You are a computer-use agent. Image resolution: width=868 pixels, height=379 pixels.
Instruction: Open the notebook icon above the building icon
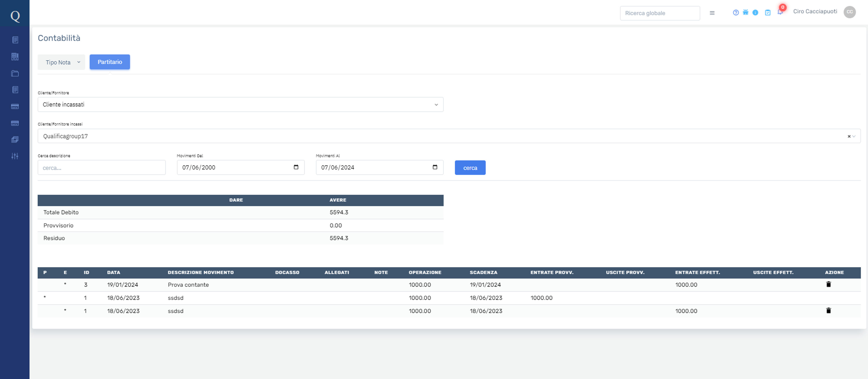click(x=15, y=40)
